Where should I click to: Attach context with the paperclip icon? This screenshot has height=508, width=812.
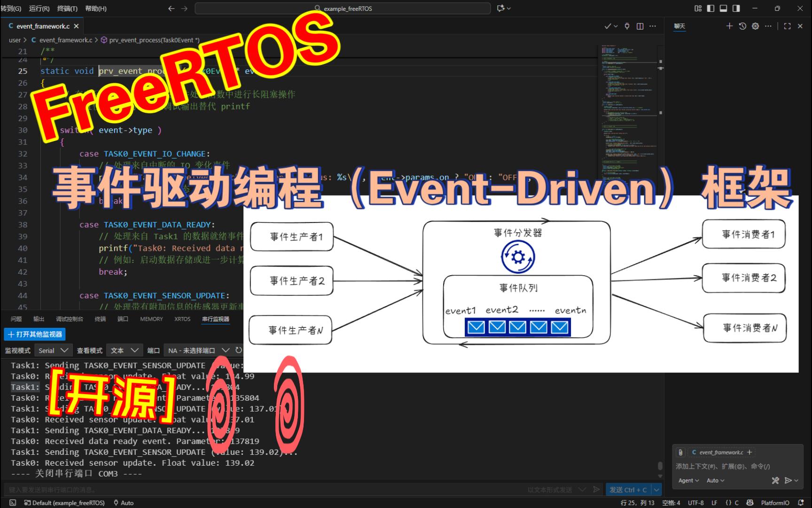coord(680,452)
